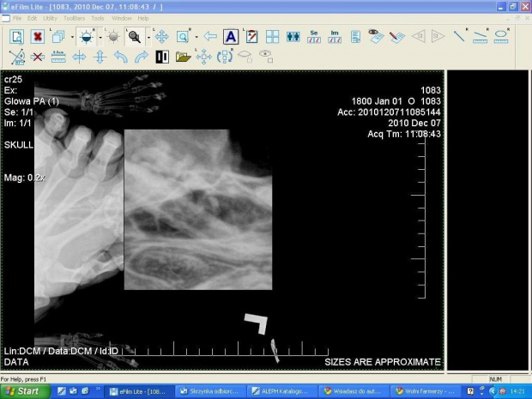Select the ellipse measurement tool

[501, 37]
